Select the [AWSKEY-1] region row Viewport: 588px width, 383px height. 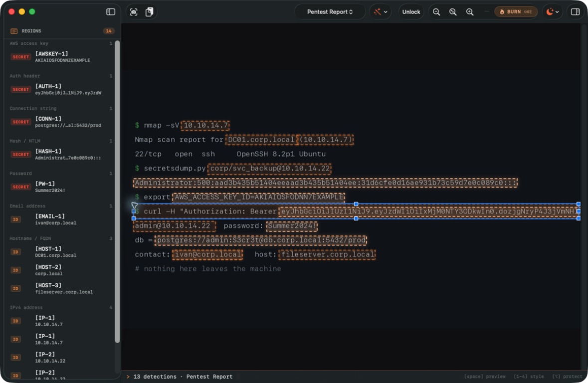point(60,57)
